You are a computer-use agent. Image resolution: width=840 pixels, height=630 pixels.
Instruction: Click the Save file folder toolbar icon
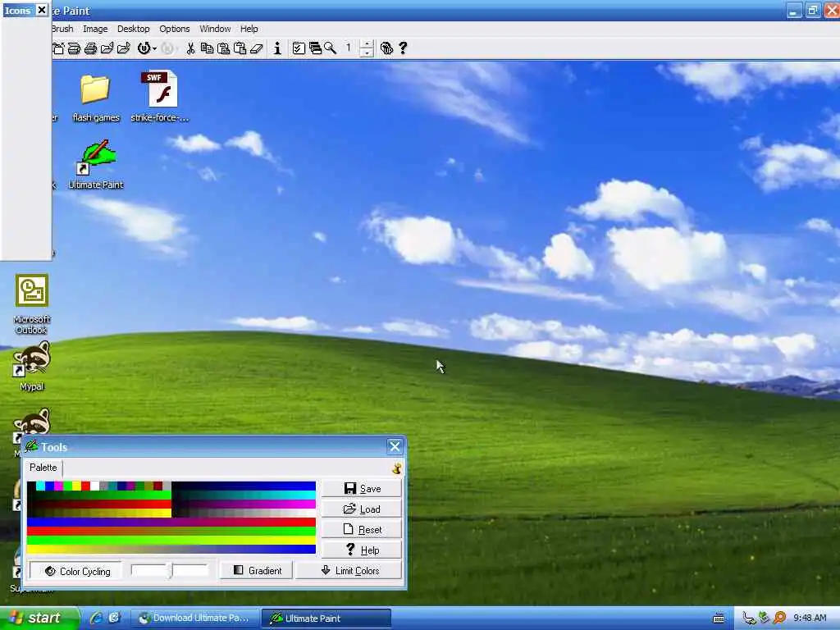click(124, 48)
